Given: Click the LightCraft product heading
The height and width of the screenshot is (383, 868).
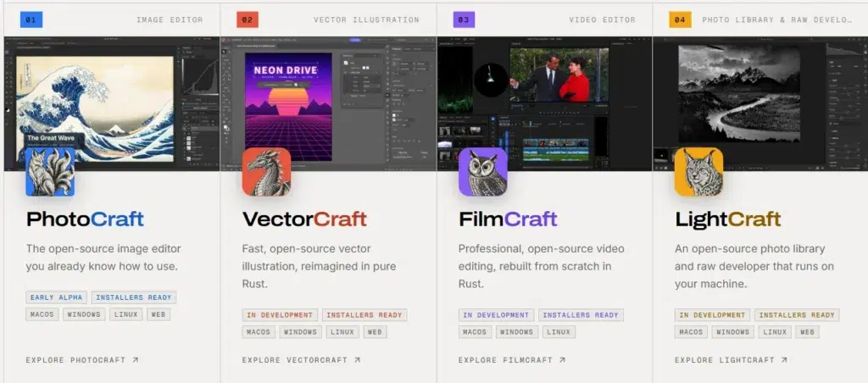Looking at the screenshot, I should pyautogui.click(x=727, y=220).
